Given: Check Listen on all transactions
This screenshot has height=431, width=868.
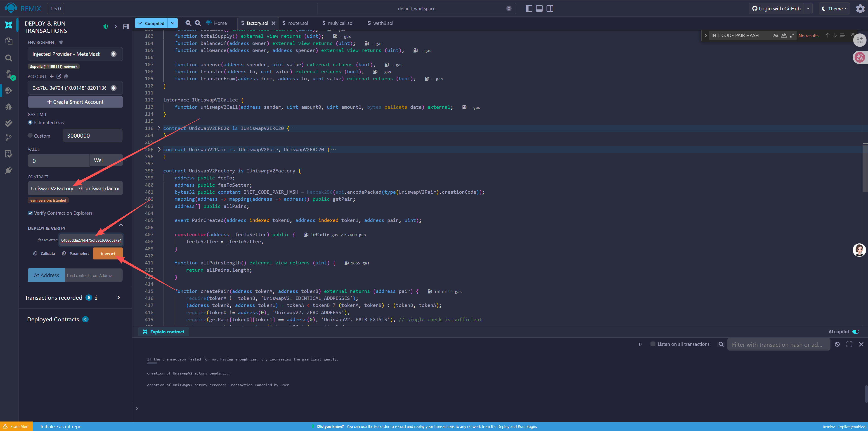Looking at the screenshot, I should (653, 344).
